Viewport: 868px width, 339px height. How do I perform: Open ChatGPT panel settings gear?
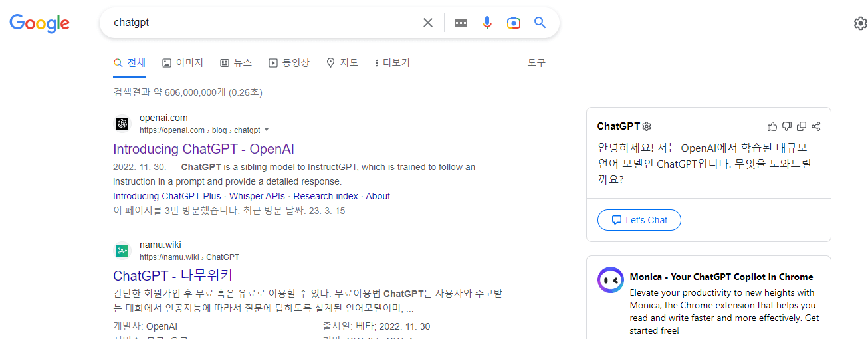click(647, 126)
